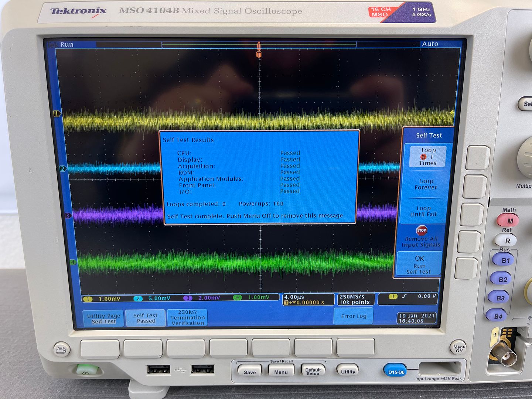
Task: Click the Auto trigger mode indicator
Action: (x=430, y=44)
